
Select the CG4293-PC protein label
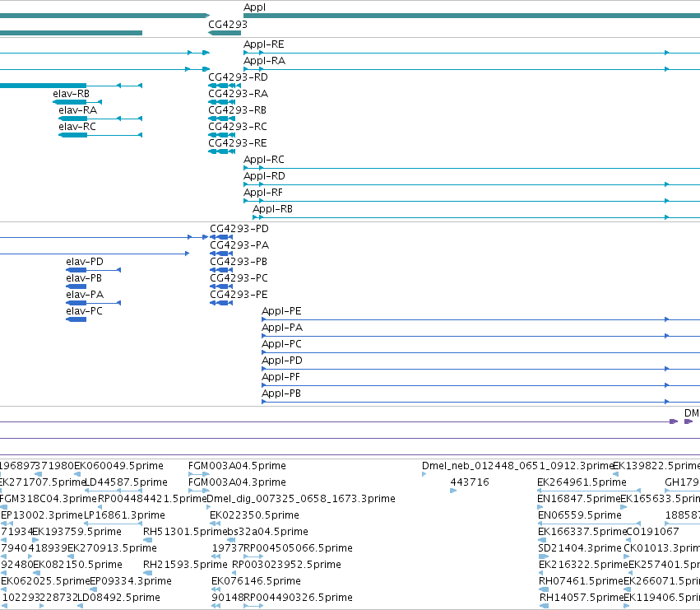point(239,279)
